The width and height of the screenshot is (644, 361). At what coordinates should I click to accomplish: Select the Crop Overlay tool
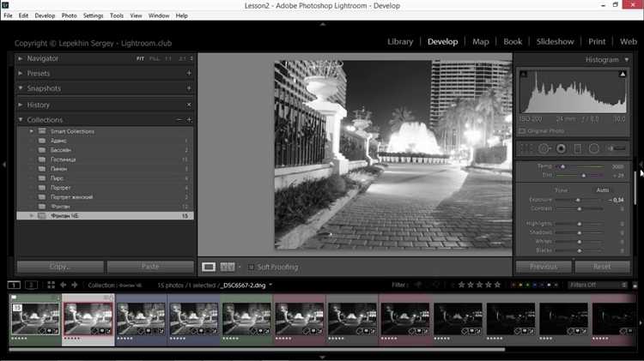[526, 148]
